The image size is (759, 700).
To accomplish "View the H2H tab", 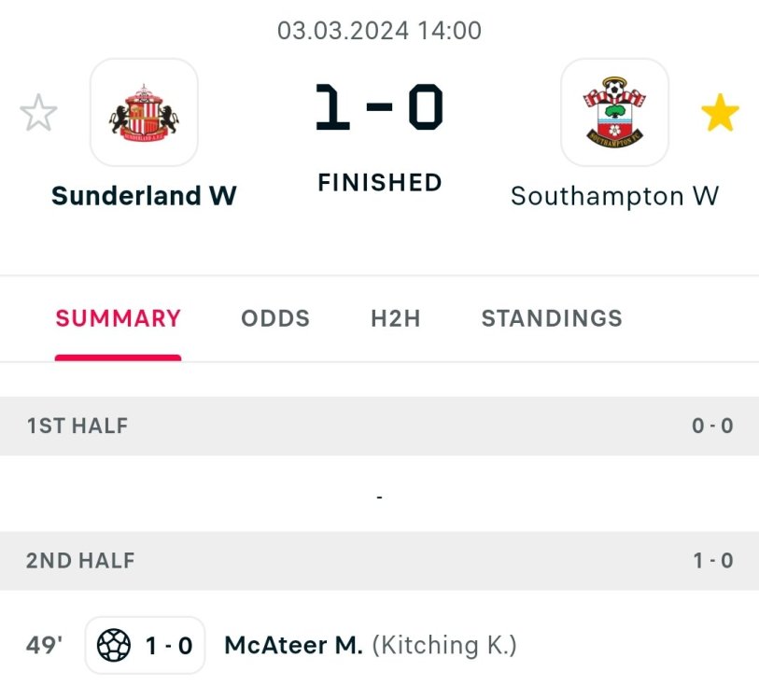I will pyautogui.click(x=396, y=318).
